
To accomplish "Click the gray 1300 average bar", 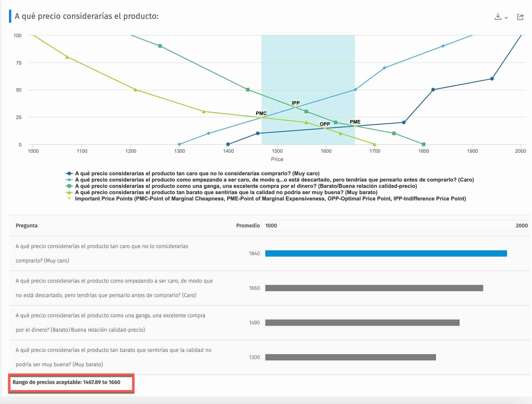I will (350, 357).
